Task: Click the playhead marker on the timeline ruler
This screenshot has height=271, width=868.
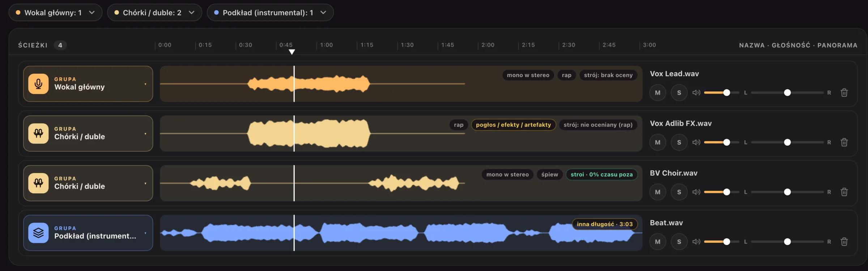Action: [292, 52]
